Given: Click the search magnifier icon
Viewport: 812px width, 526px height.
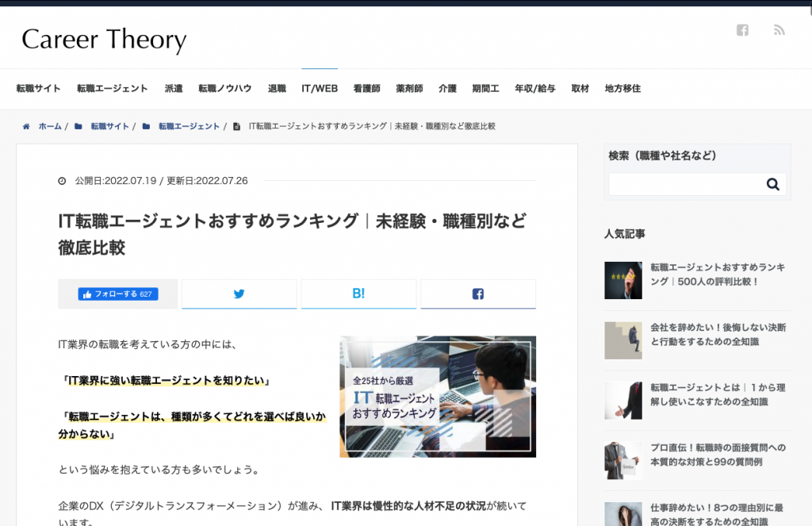Looking at the screenshot, I should tap(772, 185).
